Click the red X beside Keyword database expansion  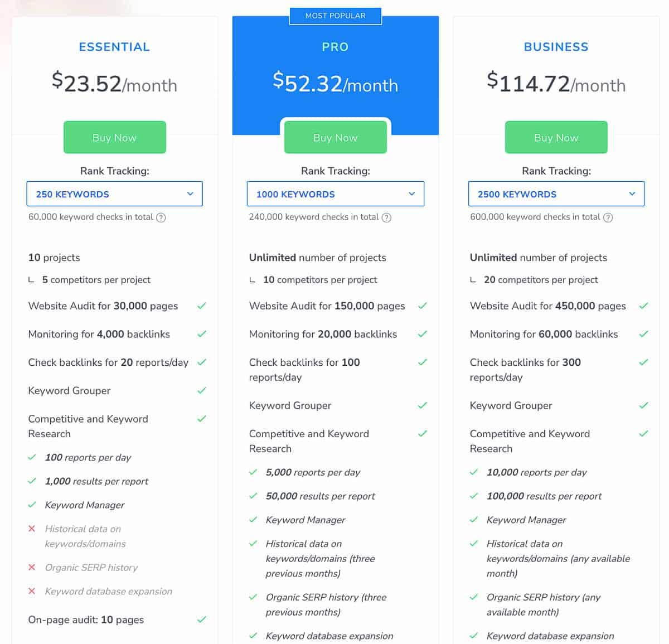(32, 591)
